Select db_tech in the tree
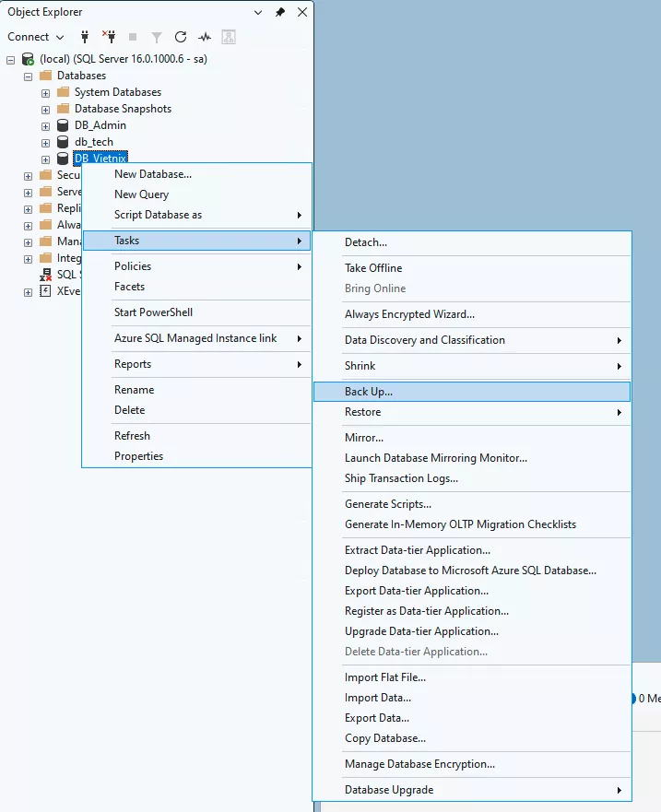 [x=94, y=142]
